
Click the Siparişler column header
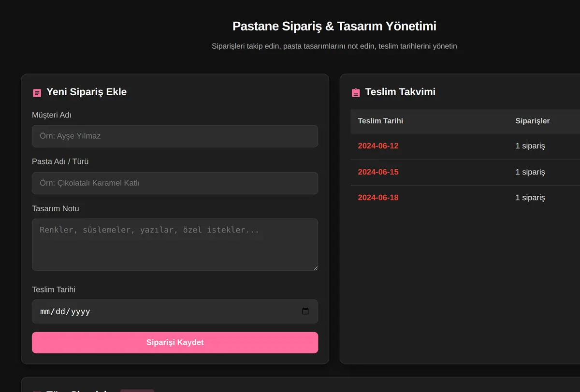point(533,121)
